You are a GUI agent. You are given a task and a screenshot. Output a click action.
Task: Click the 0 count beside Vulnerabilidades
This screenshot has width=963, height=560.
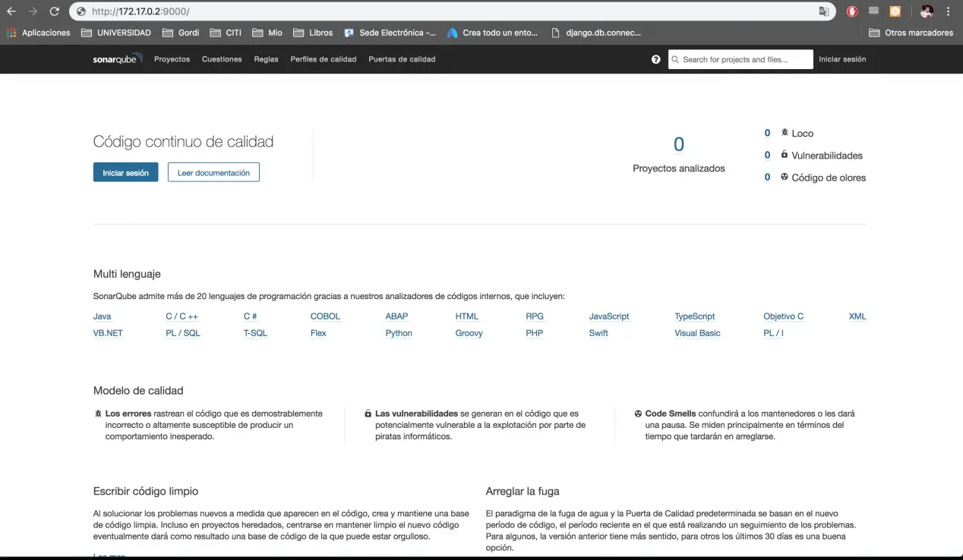(767, 155)
